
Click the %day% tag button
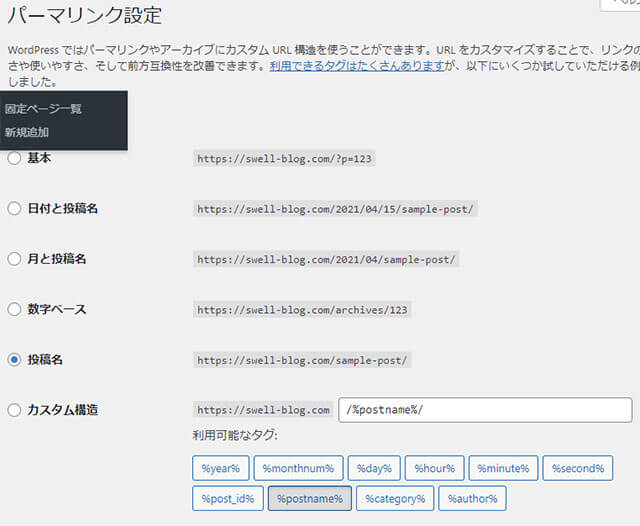pyautogui.click(x=376, y=467)
